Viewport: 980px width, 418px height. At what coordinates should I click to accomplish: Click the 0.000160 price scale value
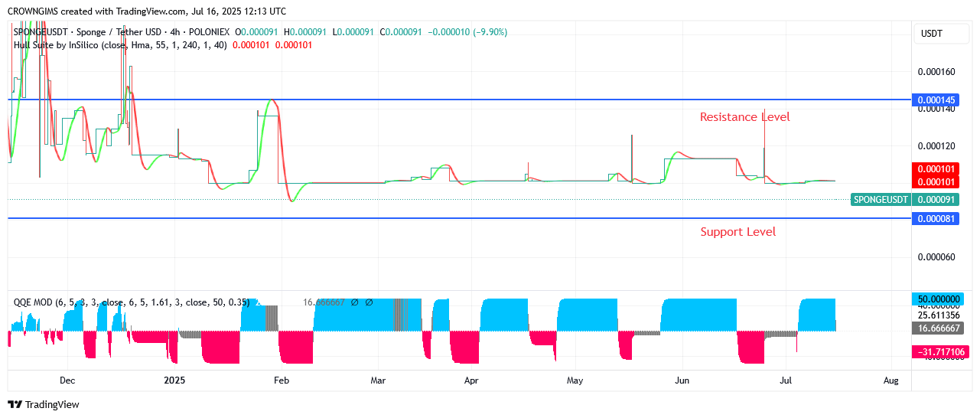(936, 73)
